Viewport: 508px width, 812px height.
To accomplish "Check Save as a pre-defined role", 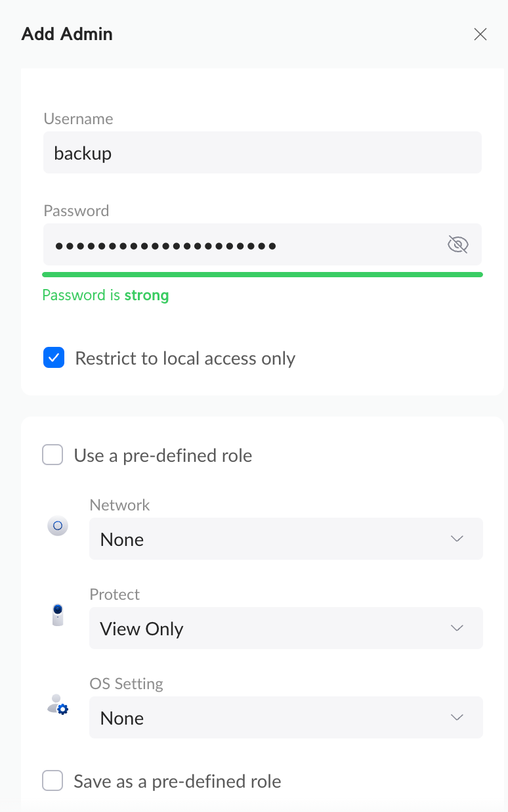I will pos(53,780).
